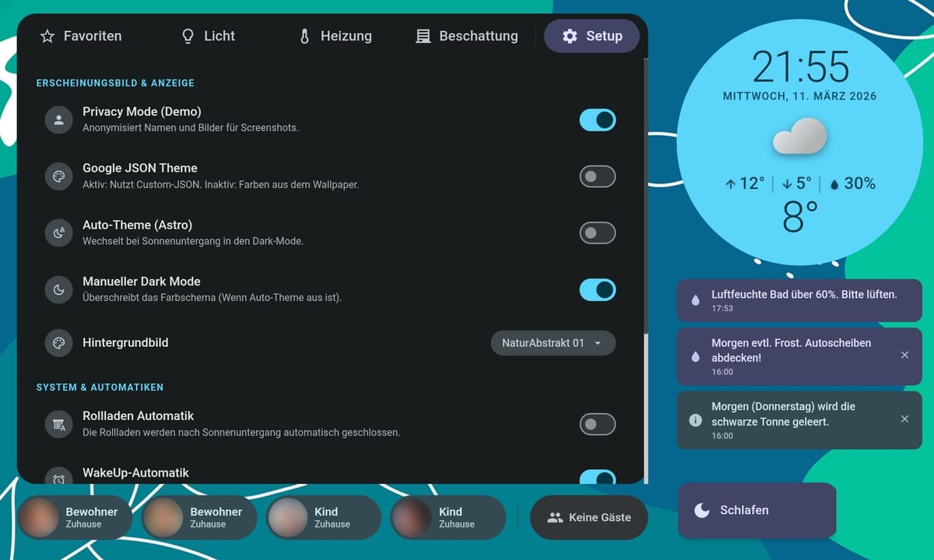
Task: Open the NaturAbstrakt 01 background dropdown
Action: [x=553, y=343]
